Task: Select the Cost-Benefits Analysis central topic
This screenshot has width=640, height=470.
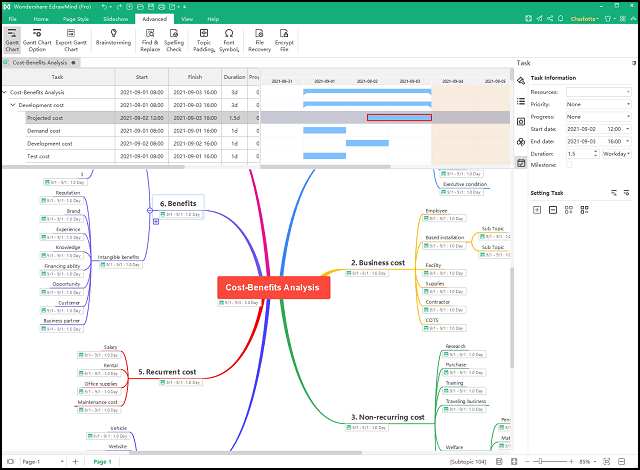Action: (273, 287)
